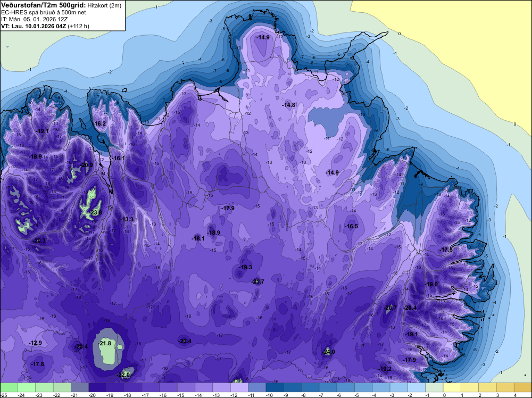Click the -23.8 minimum value on green patch

(x=95, y=212)
